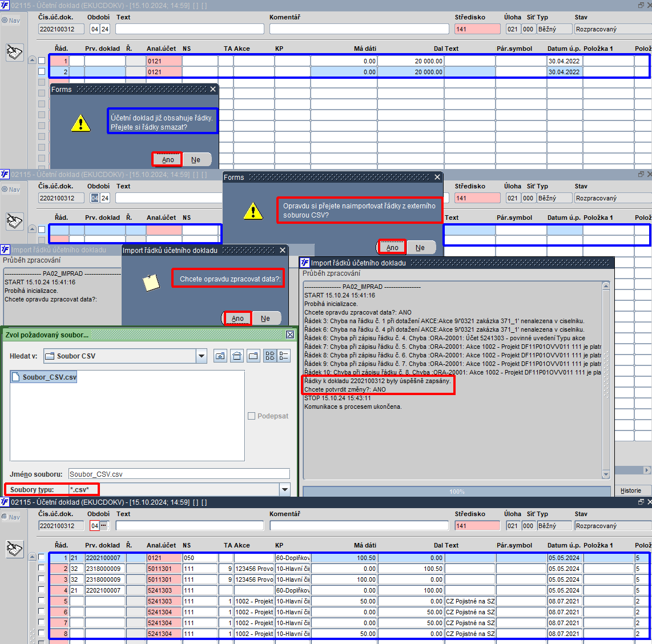Image resolution: width=652 pixels, height=644 pixels.
Task: Select the Nav radio button in bottom form
Action: 5,517
